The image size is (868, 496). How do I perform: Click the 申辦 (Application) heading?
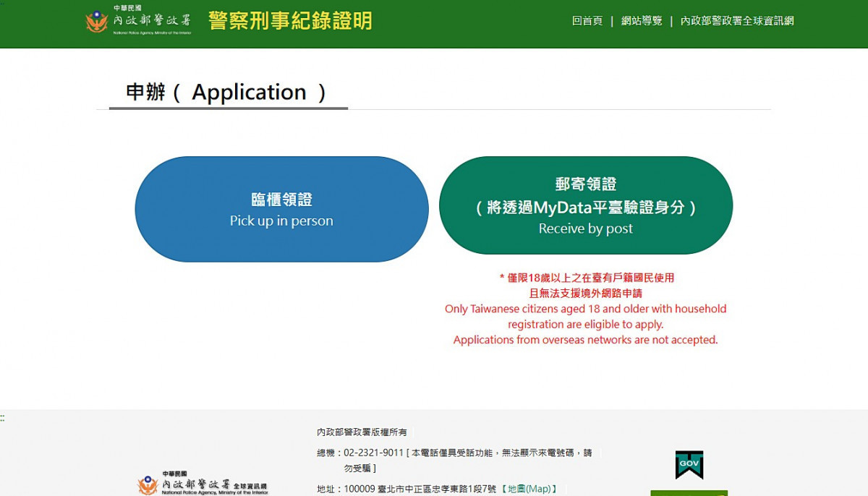226,92
